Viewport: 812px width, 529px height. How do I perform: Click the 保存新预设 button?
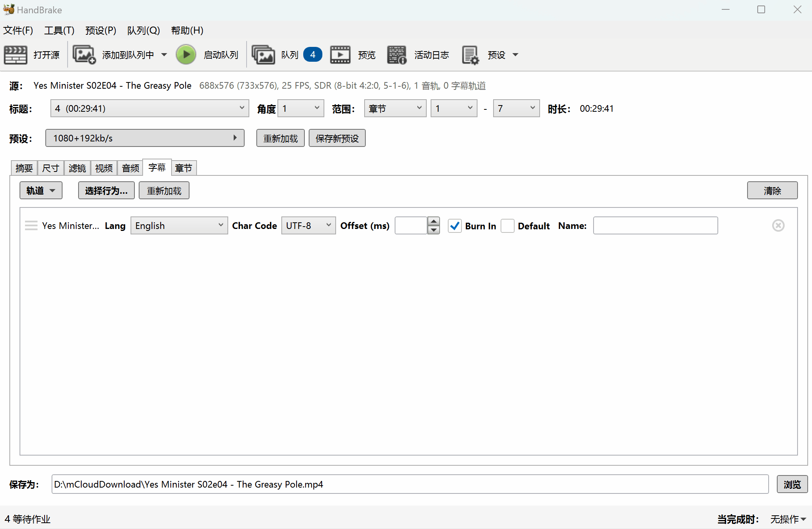pos(337,138)
